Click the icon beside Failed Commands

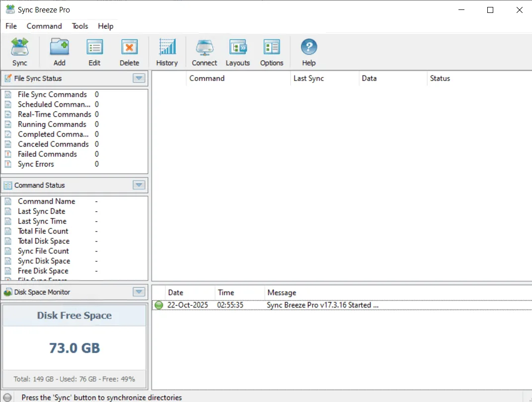(8, 154)
